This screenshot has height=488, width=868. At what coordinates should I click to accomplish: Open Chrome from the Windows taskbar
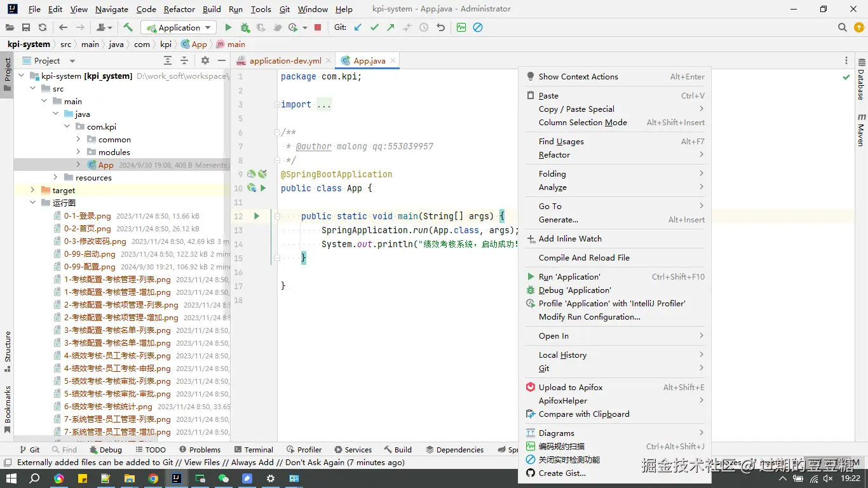(153, 478)
